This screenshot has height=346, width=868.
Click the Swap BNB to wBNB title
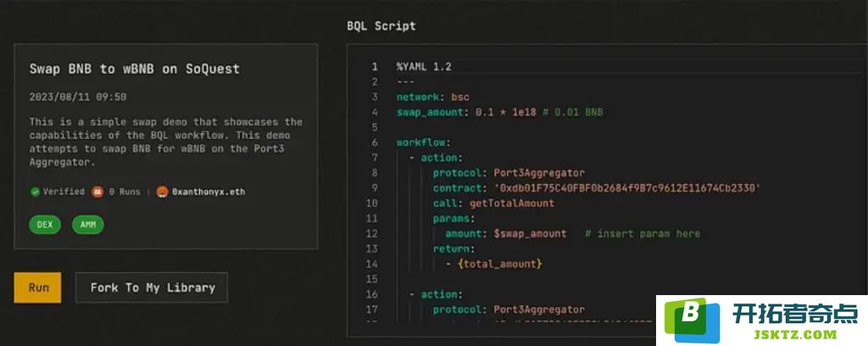tap(135, 70)
